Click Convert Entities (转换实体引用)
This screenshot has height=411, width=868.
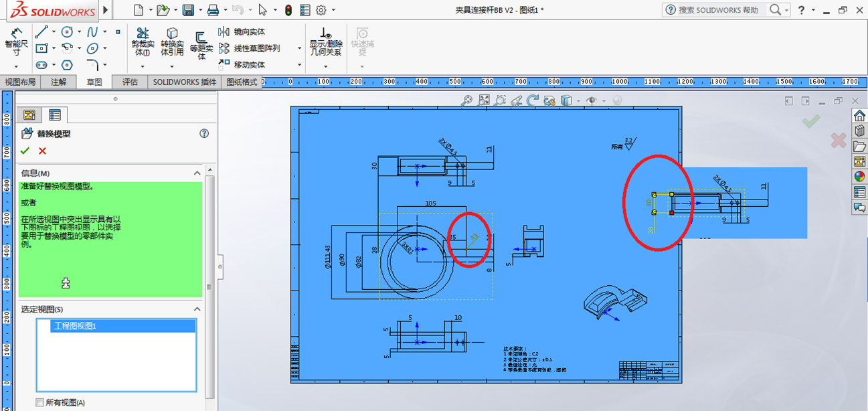[x=172, y=42]
